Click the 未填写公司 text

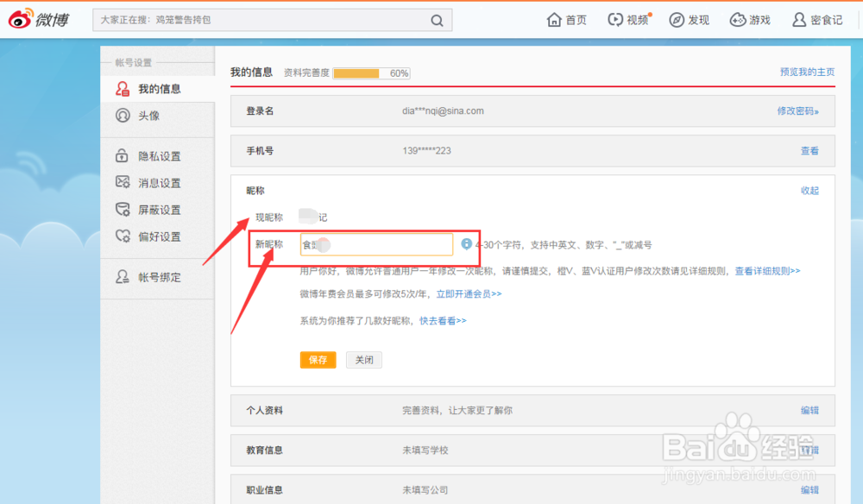pyautogui.click(x=425, y=489)
